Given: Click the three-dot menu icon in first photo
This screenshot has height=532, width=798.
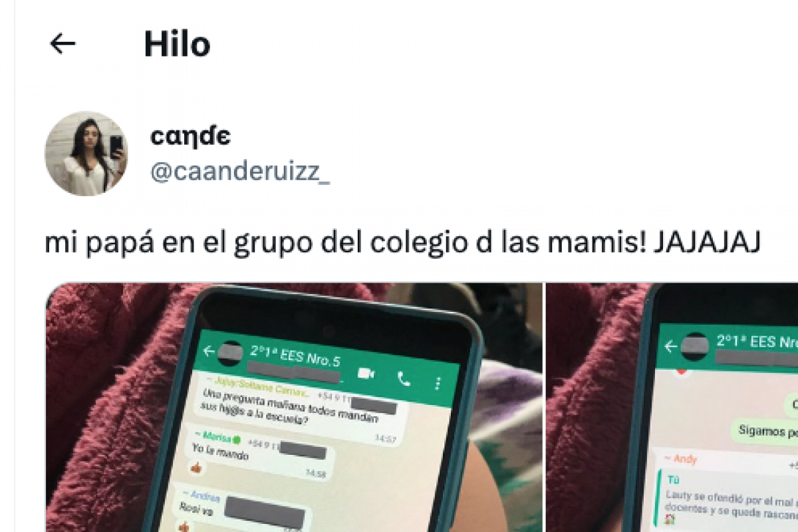Looking at the screenshot, I should point(438,383).
